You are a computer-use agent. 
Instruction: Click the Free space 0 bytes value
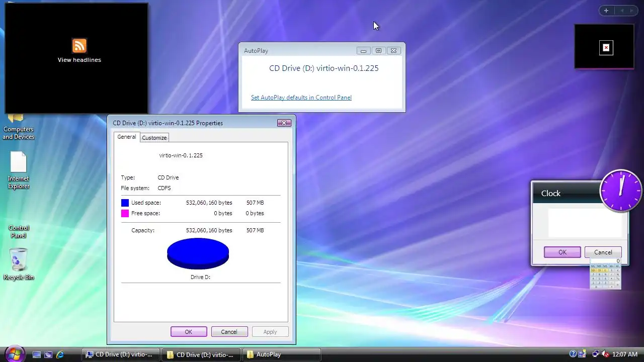click(x=223, y=213)
